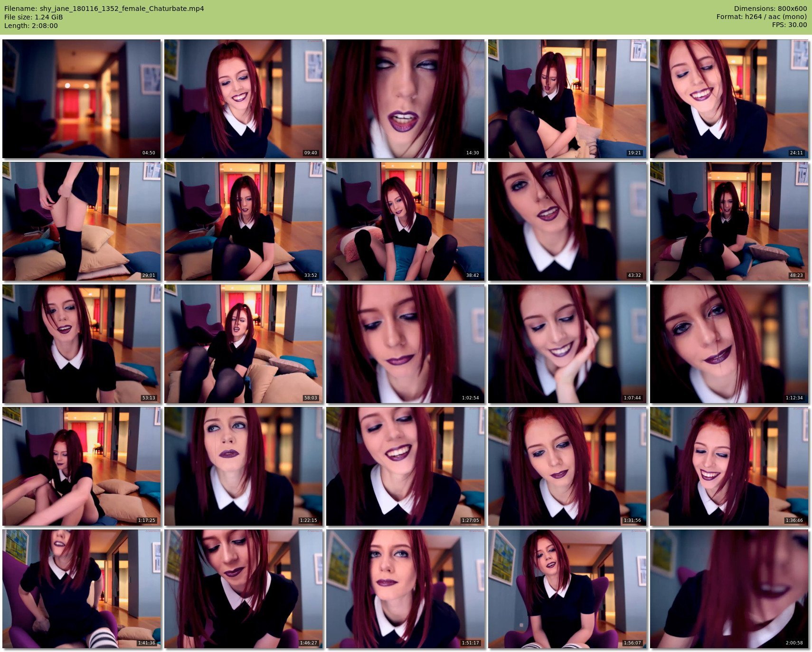Select the thumbnail timestamped 1:02:54
The image size is (812, 652).
click(406, 344)
